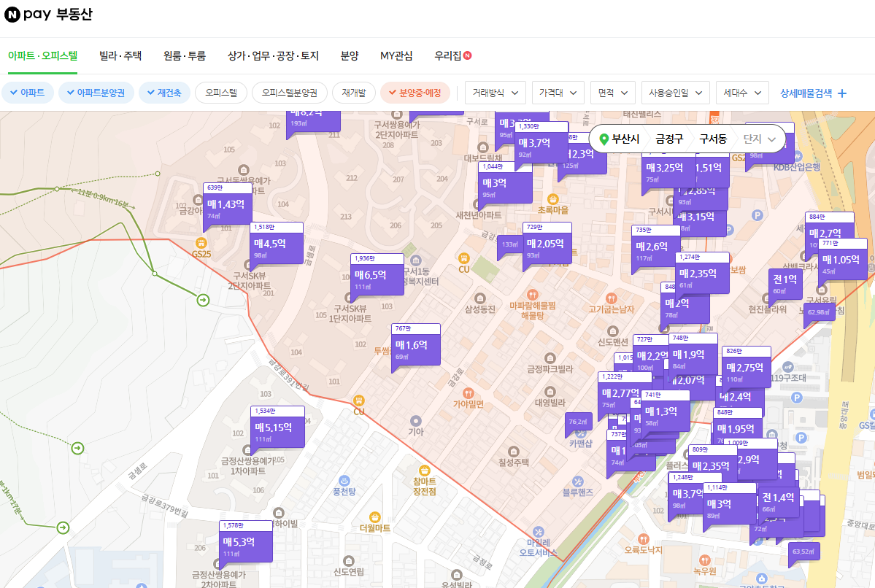The height and width of the screenshot is (588, 875).
Task: Expand the 가격대 dropdown
Action: tap(557, 93)
